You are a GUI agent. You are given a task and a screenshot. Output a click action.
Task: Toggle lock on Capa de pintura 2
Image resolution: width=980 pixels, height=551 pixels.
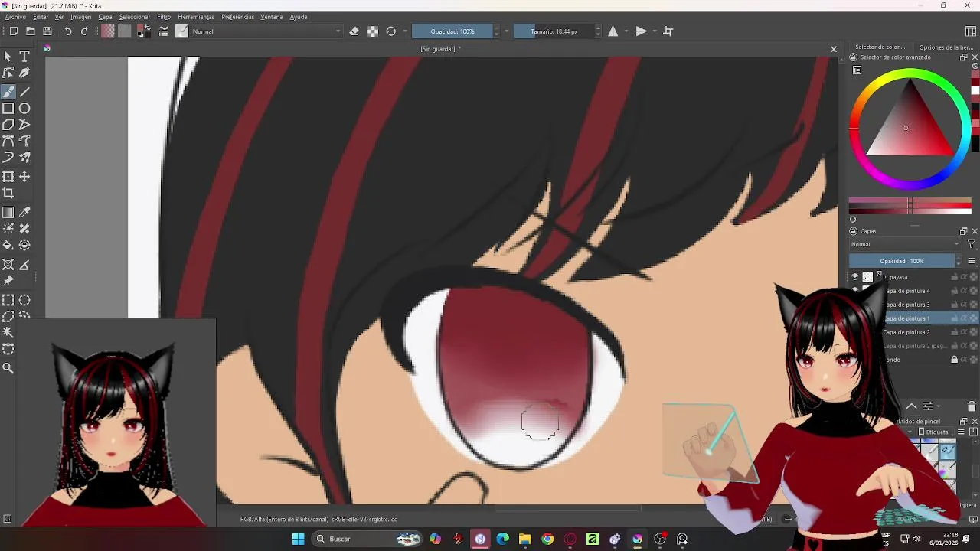pos(955,332)
